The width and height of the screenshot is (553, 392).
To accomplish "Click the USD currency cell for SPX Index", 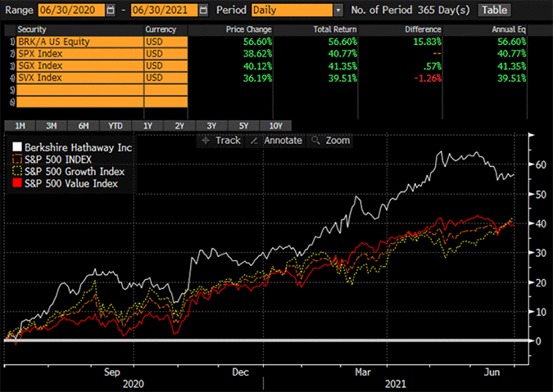I will 165,54.
